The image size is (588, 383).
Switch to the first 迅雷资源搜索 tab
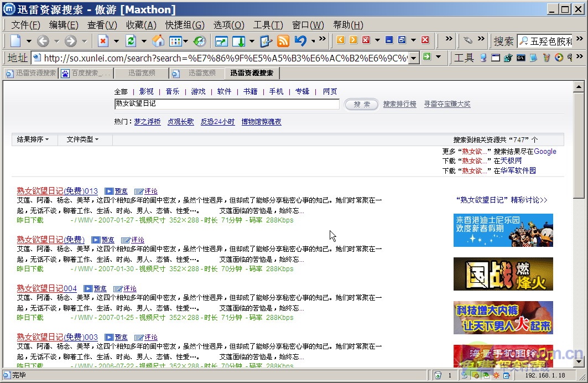pyautogui.click(x=31, y=73)
